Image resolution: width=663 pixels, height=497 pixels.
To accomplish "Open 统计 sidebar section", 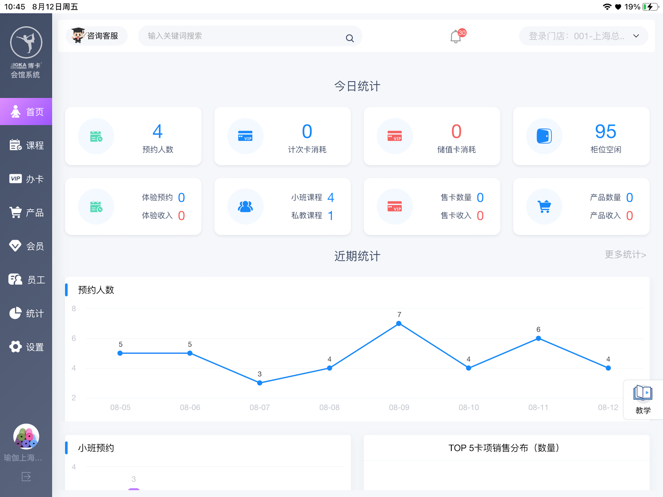I will (x=26, y=313).
